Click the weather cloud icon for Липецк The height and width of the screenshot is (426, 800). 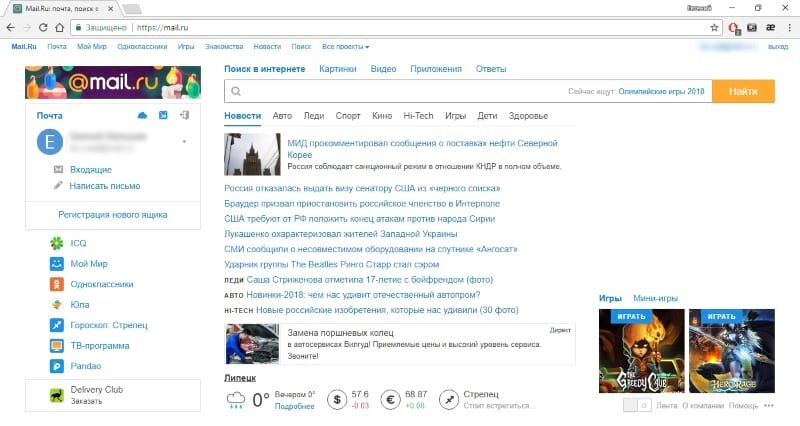[x=236, y=400]
